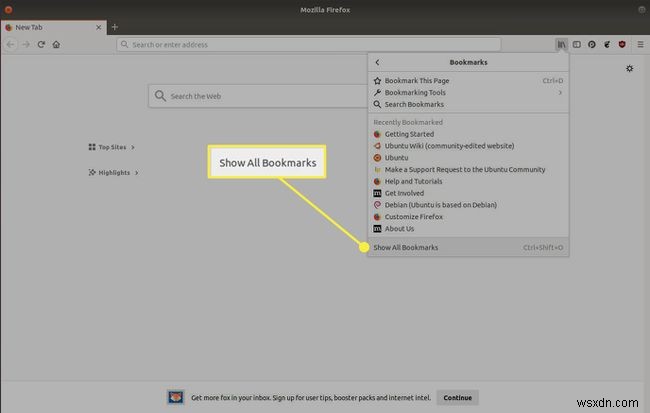
Task: Click the red shield extension icon
Action: tap(622, 44)
